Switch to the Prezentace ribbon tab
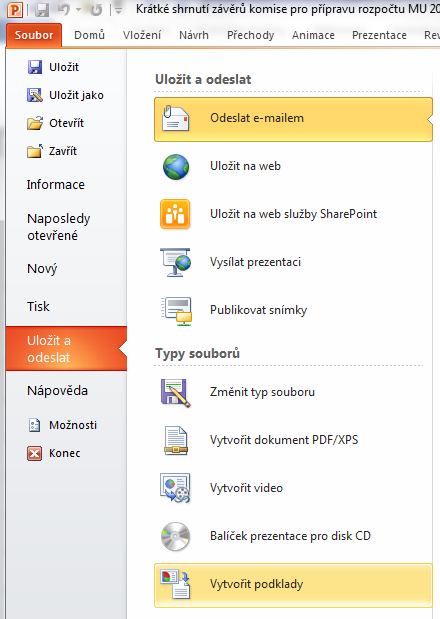 click(379, 35)
